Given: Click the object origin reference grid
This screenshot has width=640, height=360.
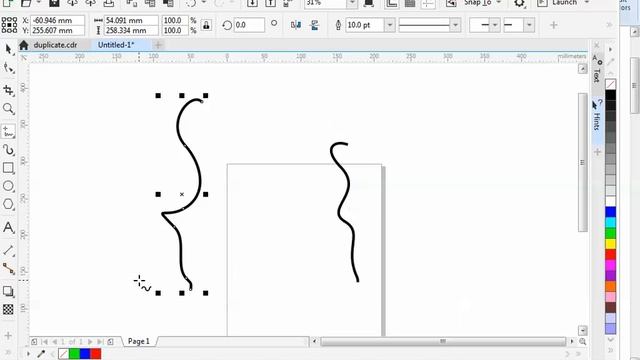Looking at the screenshot, I should click(9, 25).
